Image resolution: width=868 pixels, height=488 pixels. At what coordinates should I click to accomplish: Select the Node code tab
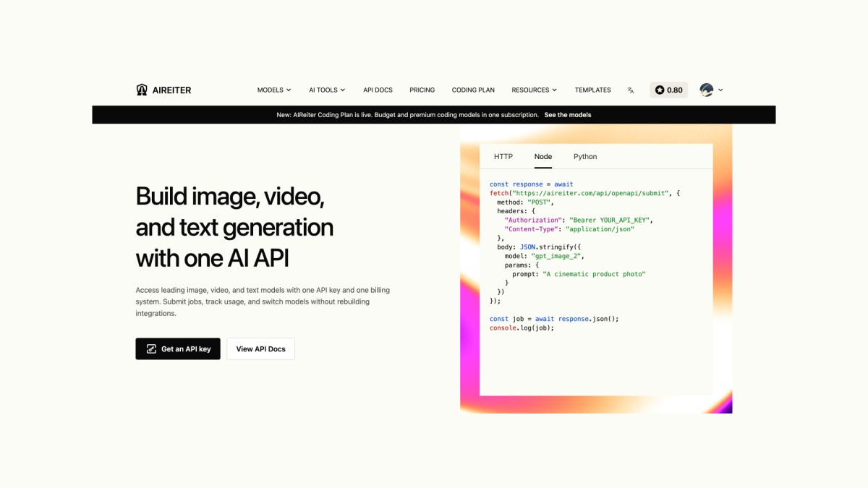543,156
